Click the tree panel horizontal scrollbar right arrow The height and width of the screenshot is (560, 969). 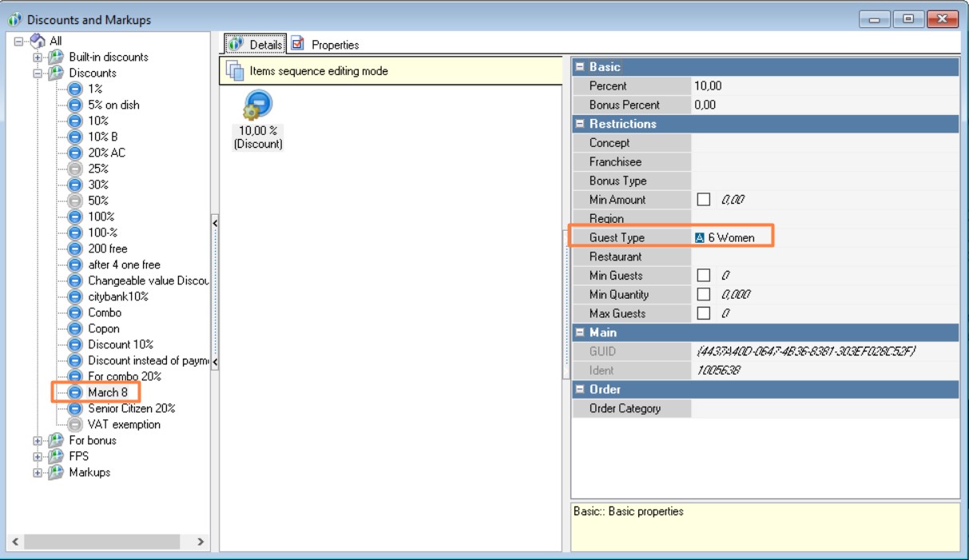(201, 542)
